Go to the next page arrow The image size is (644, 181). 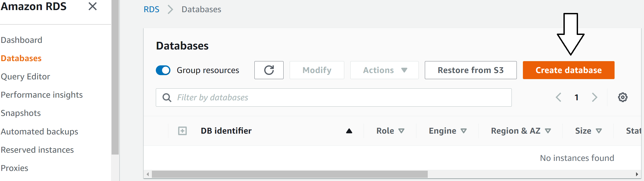pyautogui.click(x=595, y=97)
